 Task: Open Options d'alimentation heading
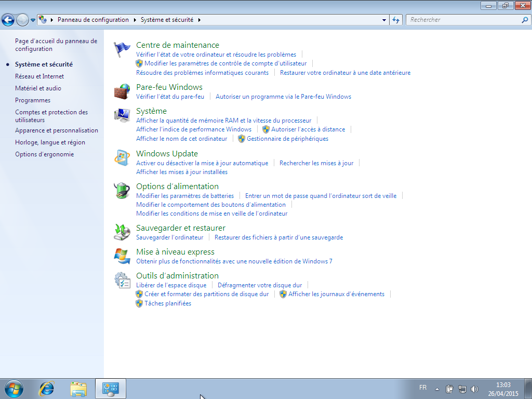pos(177,187)
